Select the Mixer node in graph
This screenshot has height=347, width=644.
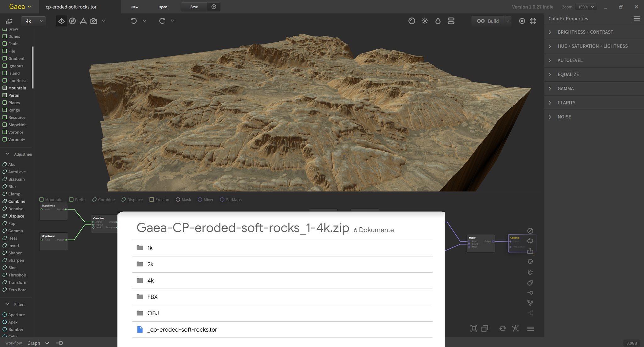click(x=481, y=243)
